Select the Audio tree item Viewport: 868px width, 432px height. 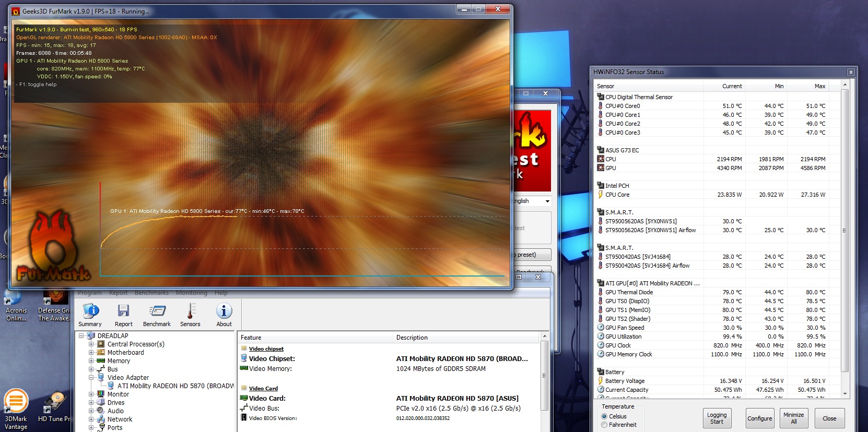pyautogui.click(x=115, y=411)
